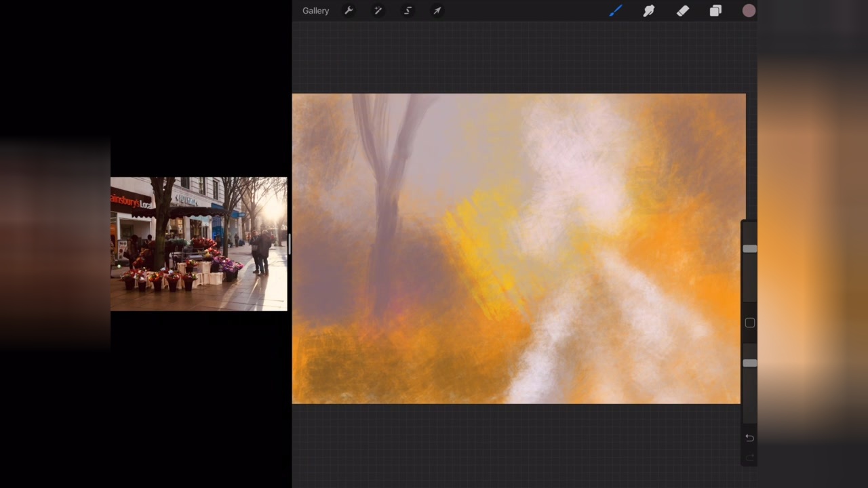Activate the Transform arrow tool

pos(437,11)
